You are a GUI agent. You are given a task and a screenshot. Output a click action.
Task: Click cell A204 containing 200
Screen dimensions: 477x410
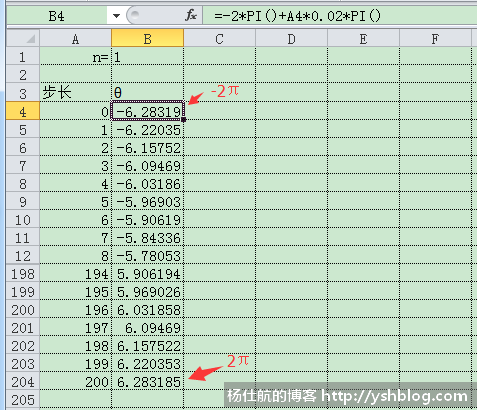coord(76,381)
